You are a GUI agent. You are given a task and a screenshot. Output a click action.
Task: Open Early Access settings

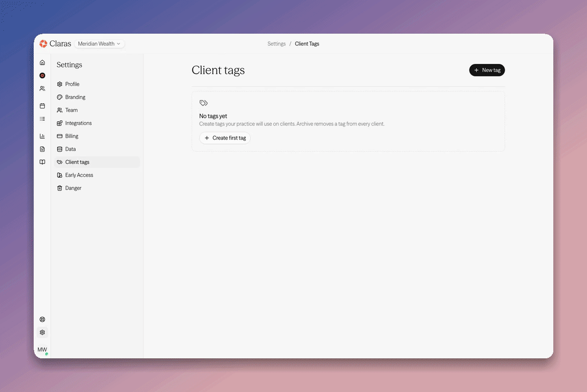point(98,175)
